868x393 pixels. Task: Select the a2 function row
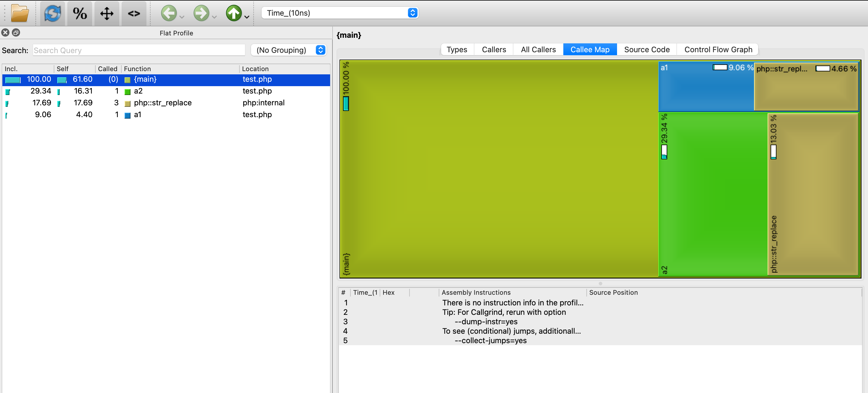tap(138, 91)
